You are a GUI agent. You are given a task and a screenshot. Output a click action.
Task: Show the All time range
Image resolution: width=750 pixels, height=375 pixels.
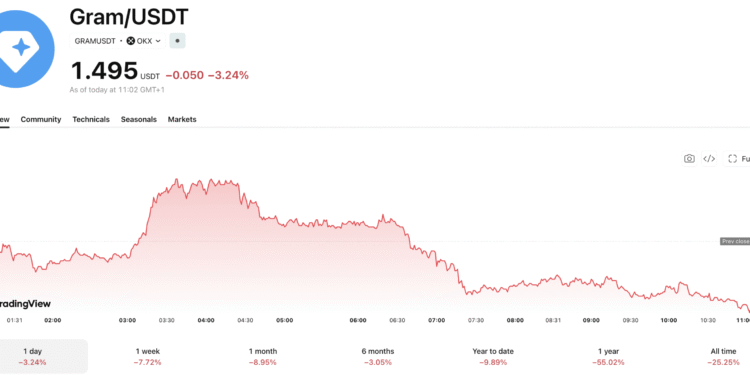[723, 357]
